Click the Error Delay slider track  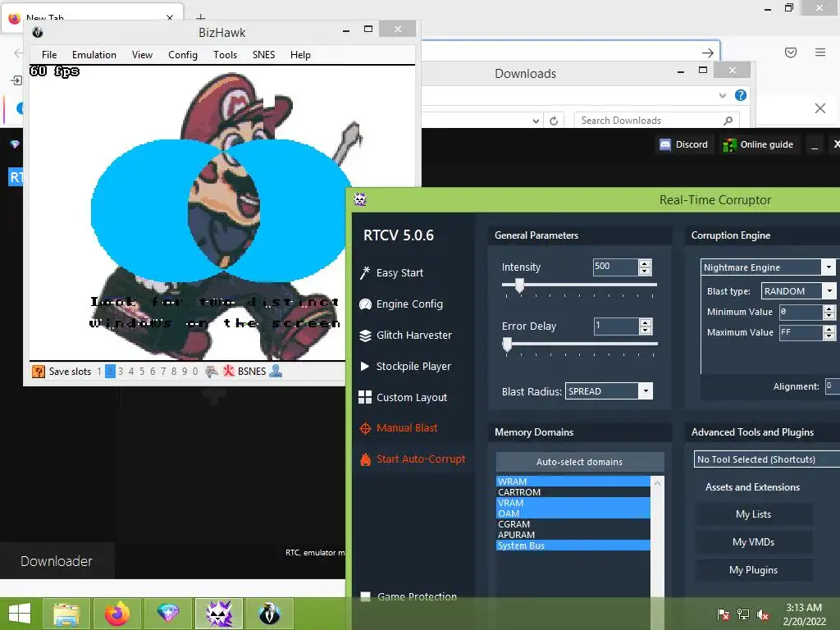coord(580,344)
